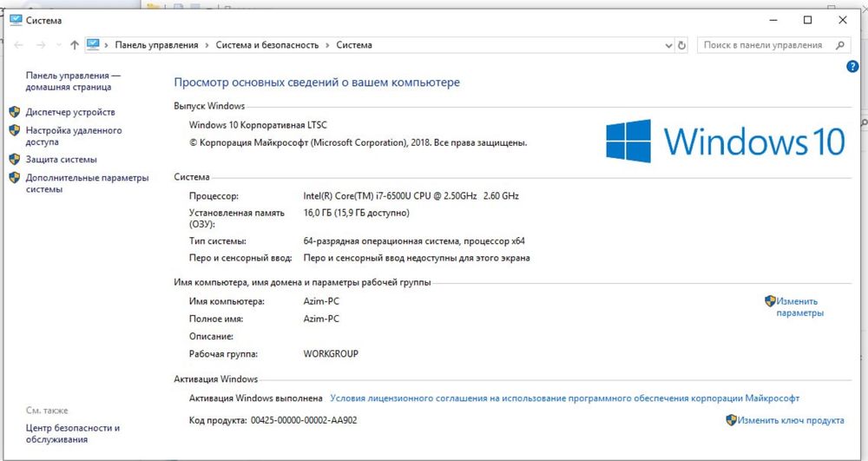Image resolution: width=868 pixels, height=461 pixels.
Task: Open 'Панель управления' breadcrumb
Action: [156, 45]
